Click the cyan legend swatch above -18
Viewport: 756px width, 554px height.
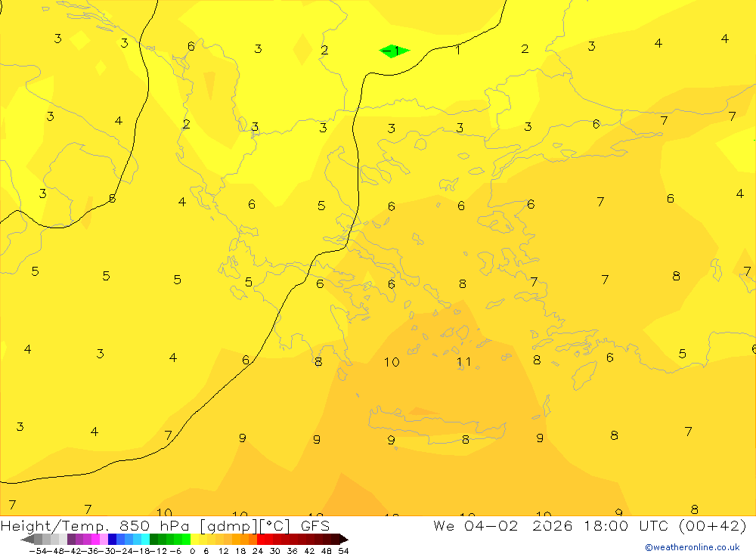(x=145, y=540)
